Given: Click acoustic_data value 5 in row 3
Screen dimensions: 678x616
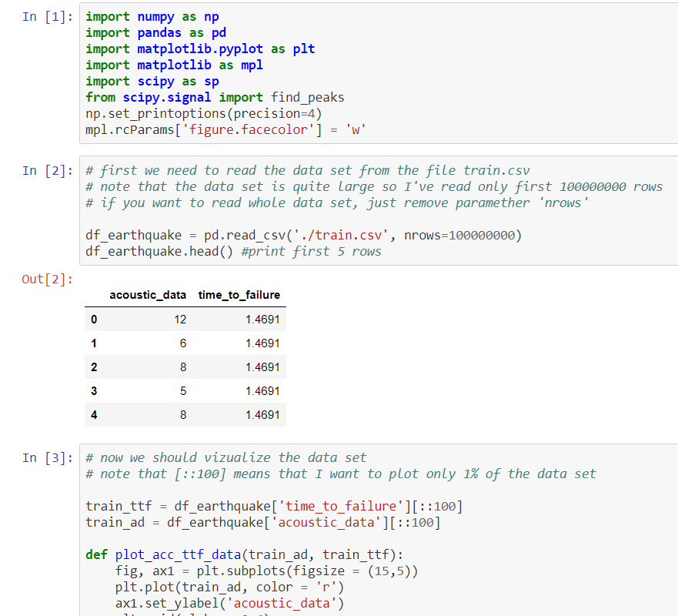Looking at the screenshot, I should click(182, 391).
